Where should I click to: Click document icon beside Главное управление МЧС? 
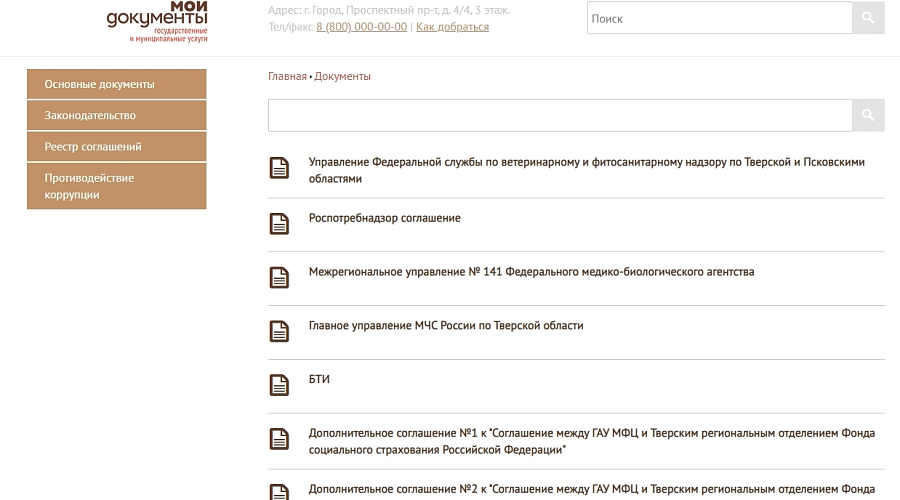coord(280,331)
